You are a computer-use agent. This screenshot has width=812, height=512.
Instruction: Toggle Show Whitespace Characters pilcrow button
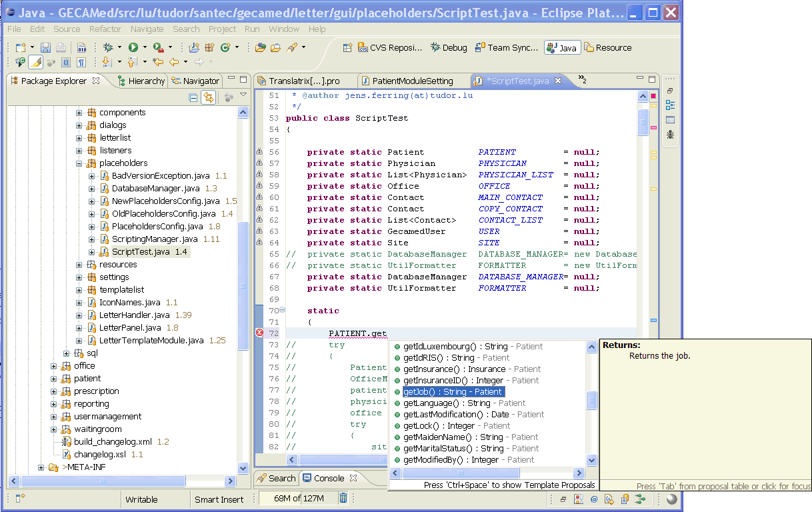(81, 62)
